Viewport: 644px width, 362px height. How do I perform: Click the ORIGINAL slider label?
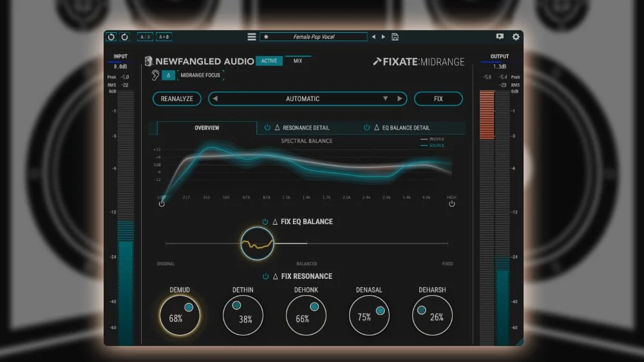pyautogui.click(x=166, y=264)
